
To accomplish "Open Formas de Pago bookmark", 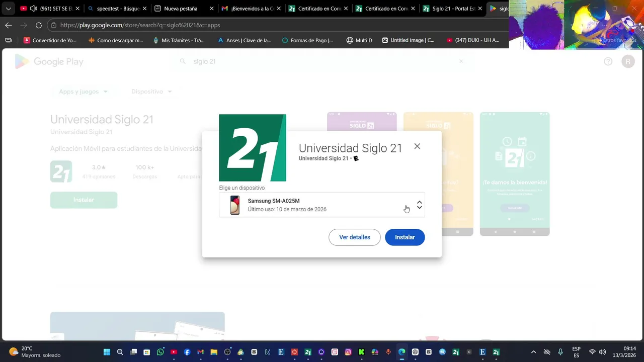I will click(x=307, y=40).
